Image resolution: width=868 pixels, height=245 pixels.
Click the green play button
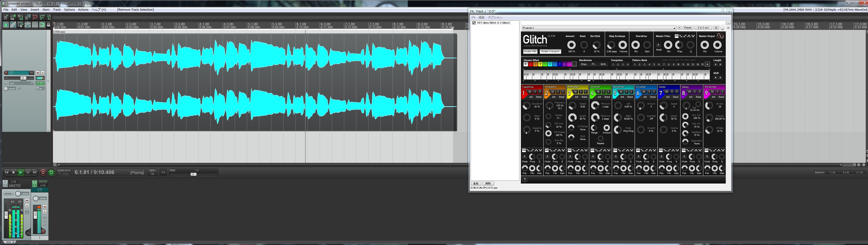[x=21, y=172]
